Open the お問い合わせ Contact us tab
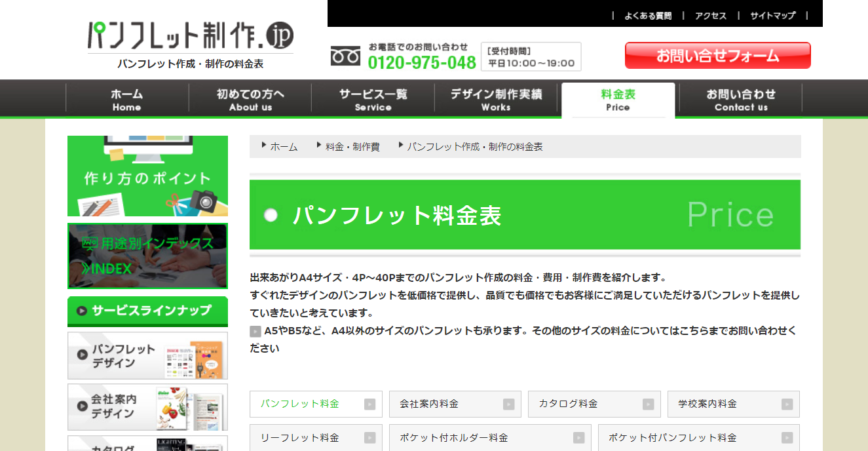 741,99
